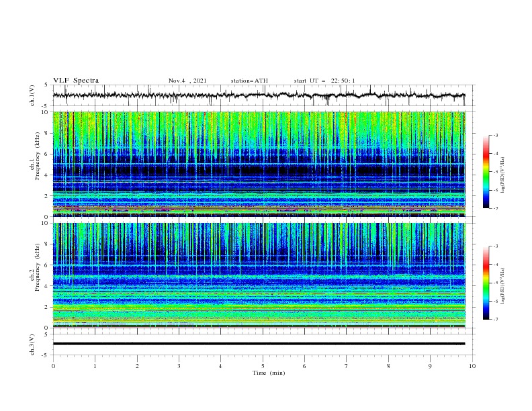Click the ch.2 PSD color bar scale

(486, 283)
